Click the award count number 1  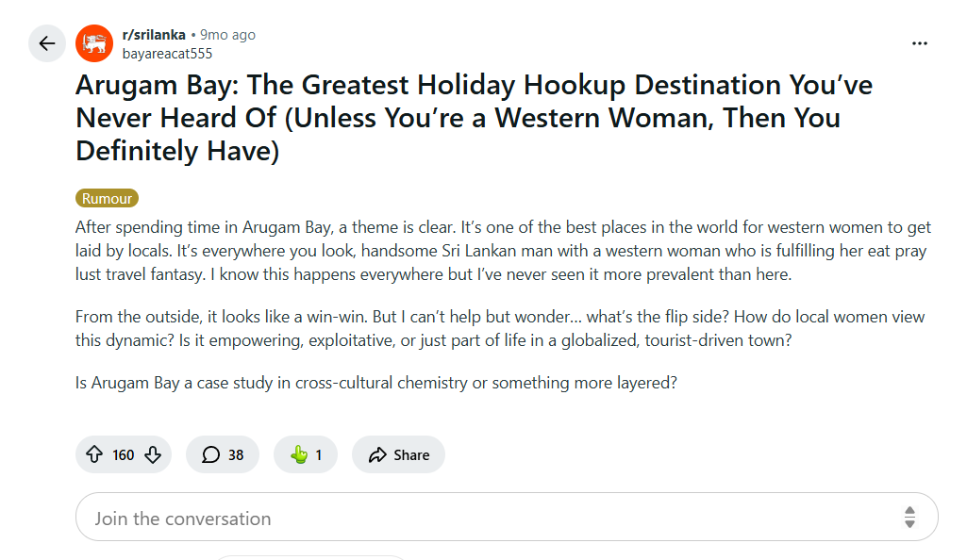[x=318, y=454]
